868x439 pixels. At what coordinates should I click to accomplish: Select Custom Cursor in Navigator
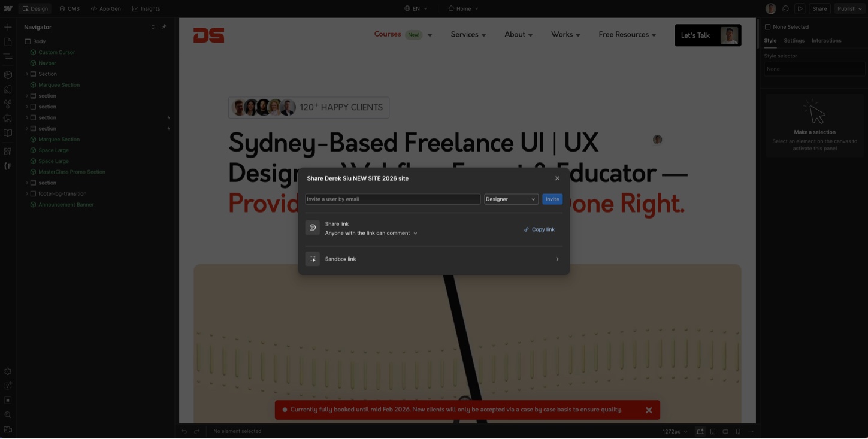tap(57, 52)
